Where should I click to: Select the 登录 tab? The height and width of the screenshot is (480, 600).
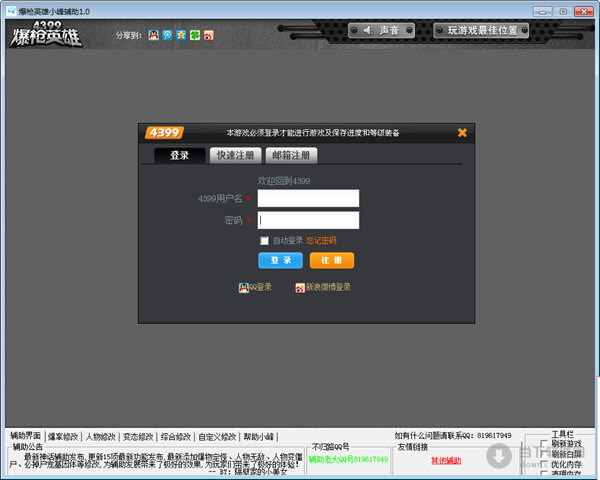pyautogui.click(x=179, y=155)
